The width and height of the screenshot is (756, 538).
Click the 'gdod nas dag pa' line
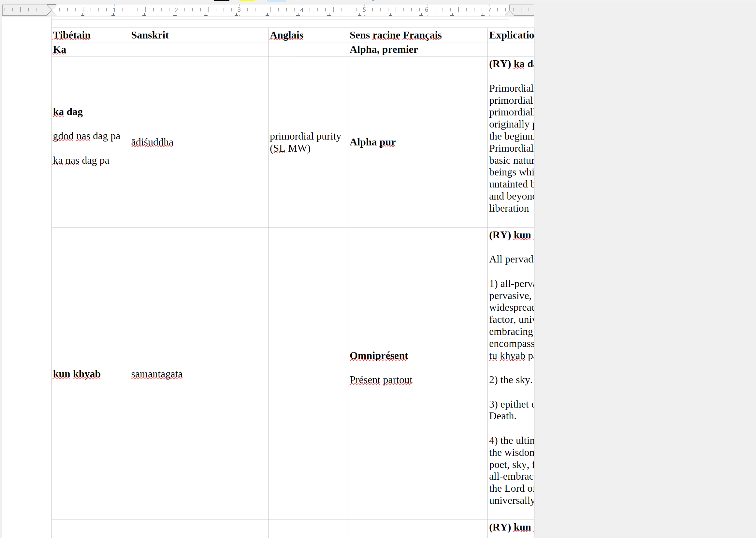86,136
